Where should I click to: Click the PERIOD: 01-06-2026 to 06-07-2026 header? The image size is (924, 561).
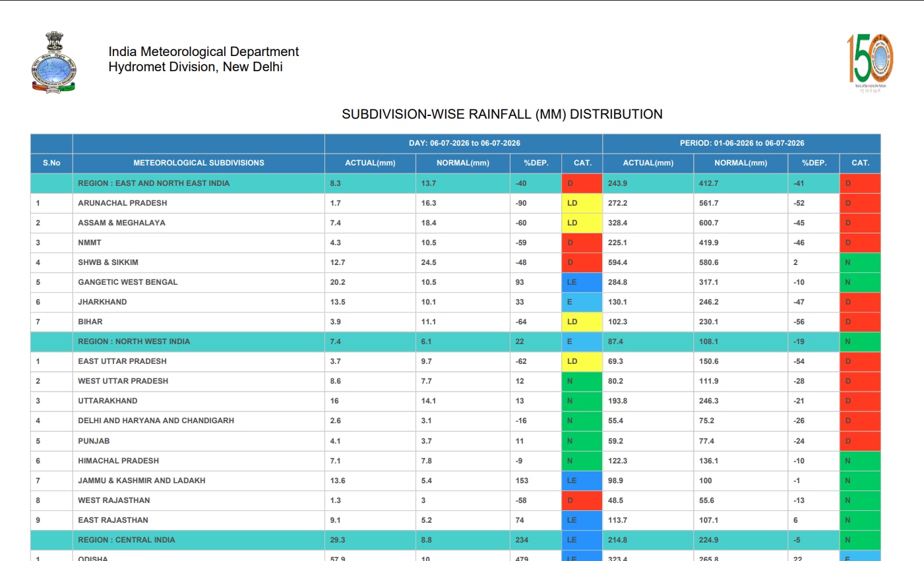click(x=742, y=143)
